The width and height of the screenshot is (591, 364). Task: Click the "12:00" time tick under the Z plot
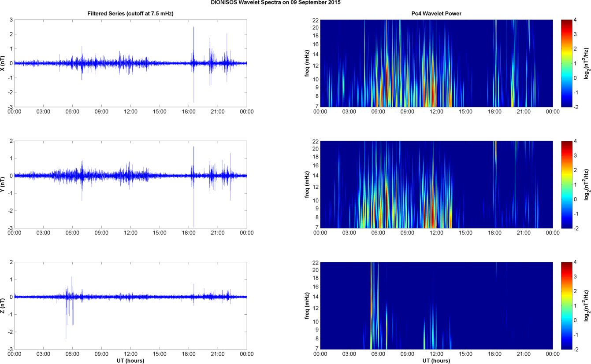point(131,354)
